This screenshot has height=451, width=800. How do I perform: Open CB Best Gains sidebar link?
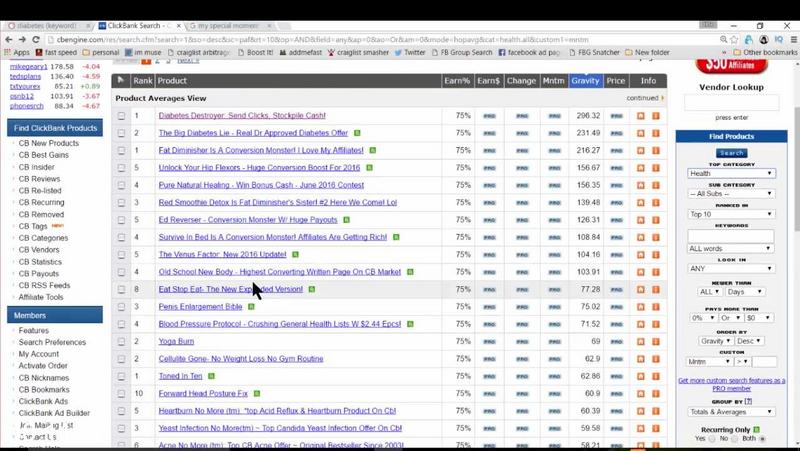43,155
